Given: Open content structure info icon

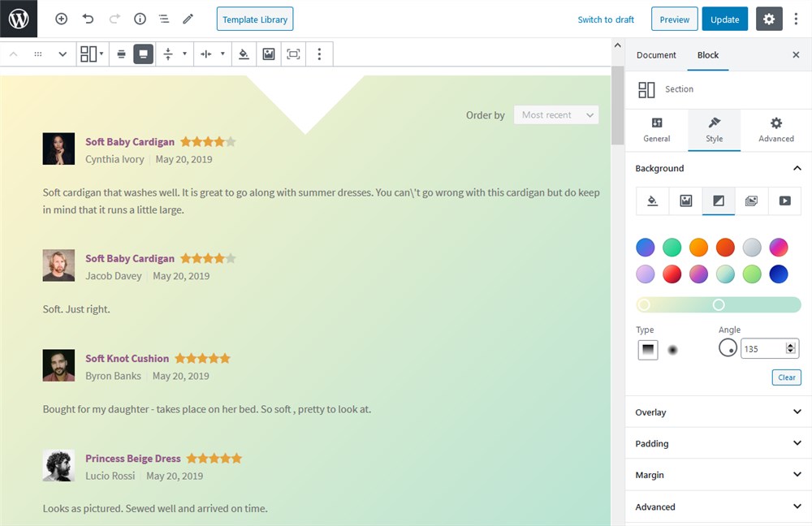Looking at the screenshot, I should click(140, 19).
